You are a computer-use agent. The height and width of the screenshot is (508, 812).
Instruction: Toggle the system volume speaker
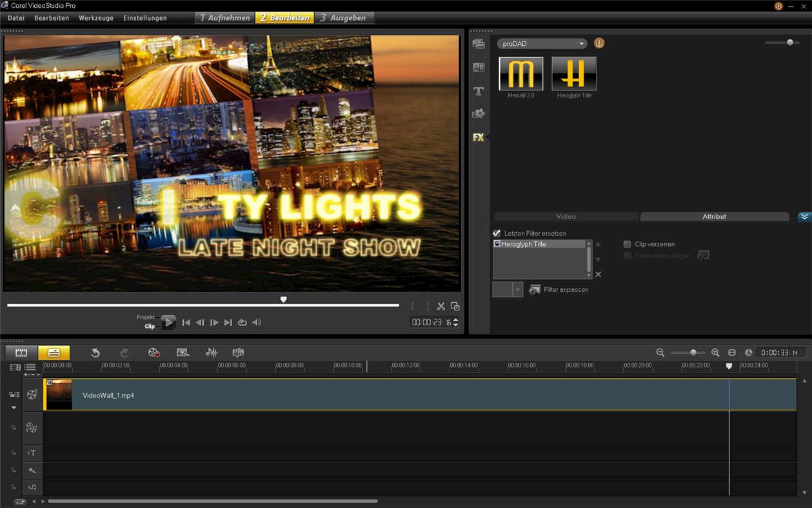tap(257, 323)
